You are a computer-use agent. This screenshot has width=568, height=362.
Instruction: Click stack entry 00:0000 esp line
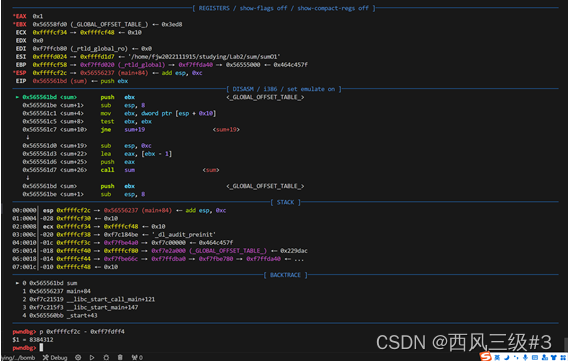(119, 210)
